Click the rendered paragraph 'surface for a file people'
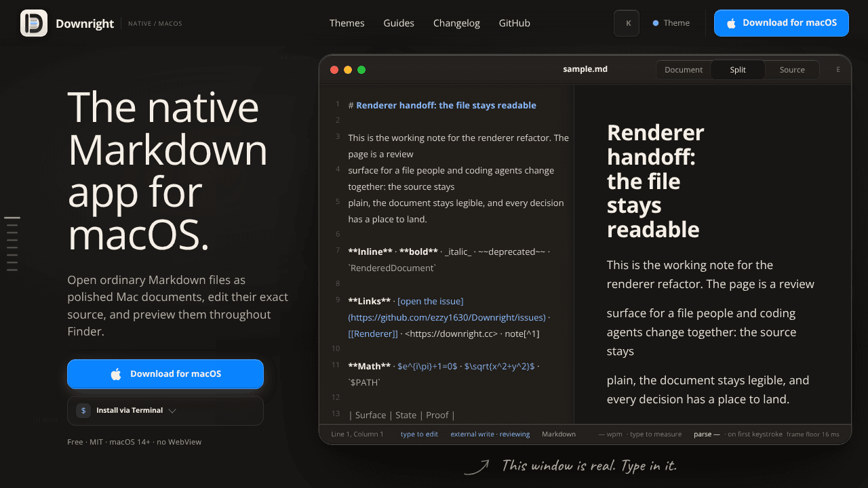Viewport: 868px width, 488px height. coord(701,332)
